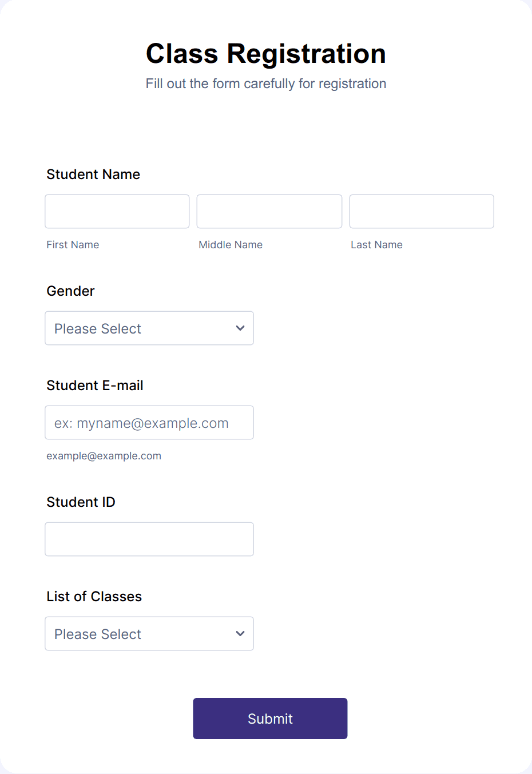Screen dimensions: 532x774
Task: Click the email example placeholder text
Action: [104, 455]
